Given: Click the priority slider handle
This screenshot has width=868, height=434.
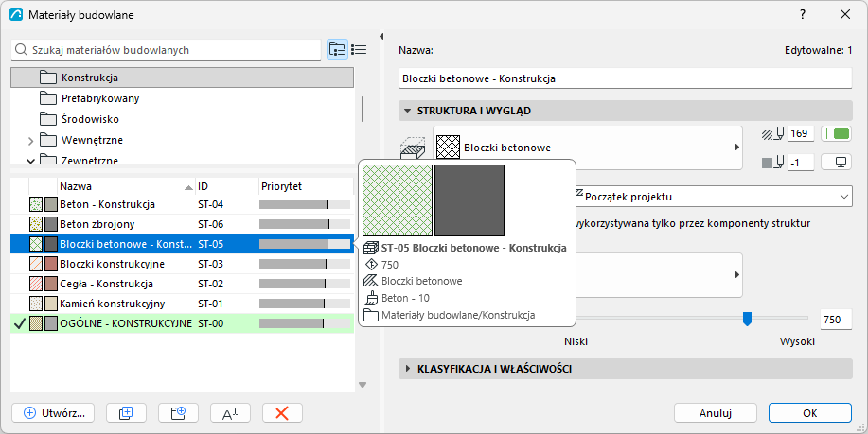Looking at the screenshot, I should click(747, 319).
